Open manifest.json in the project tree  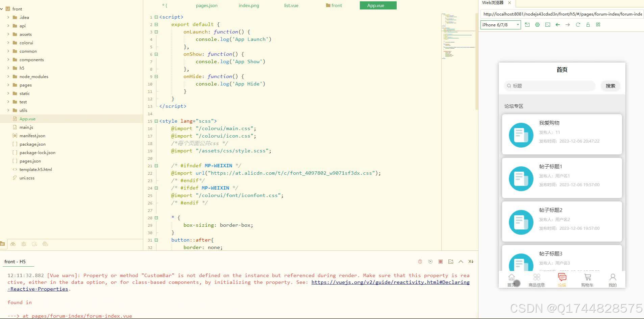32,136
